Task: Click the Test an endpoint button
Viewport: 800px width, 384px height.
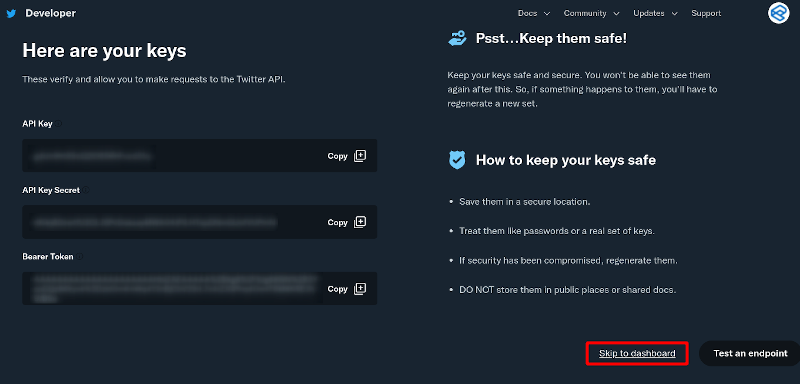Action: (x=750, y=353)
